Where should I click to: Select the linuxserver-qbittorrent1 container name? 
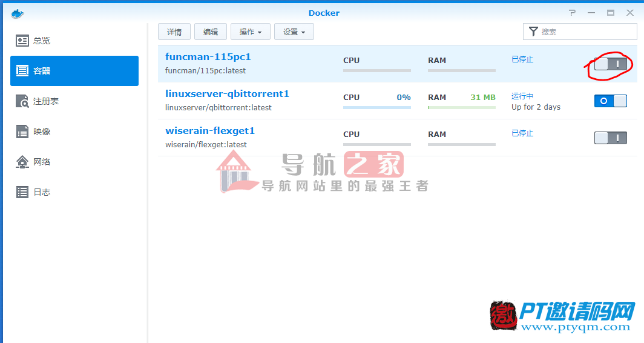coord(227,94)
